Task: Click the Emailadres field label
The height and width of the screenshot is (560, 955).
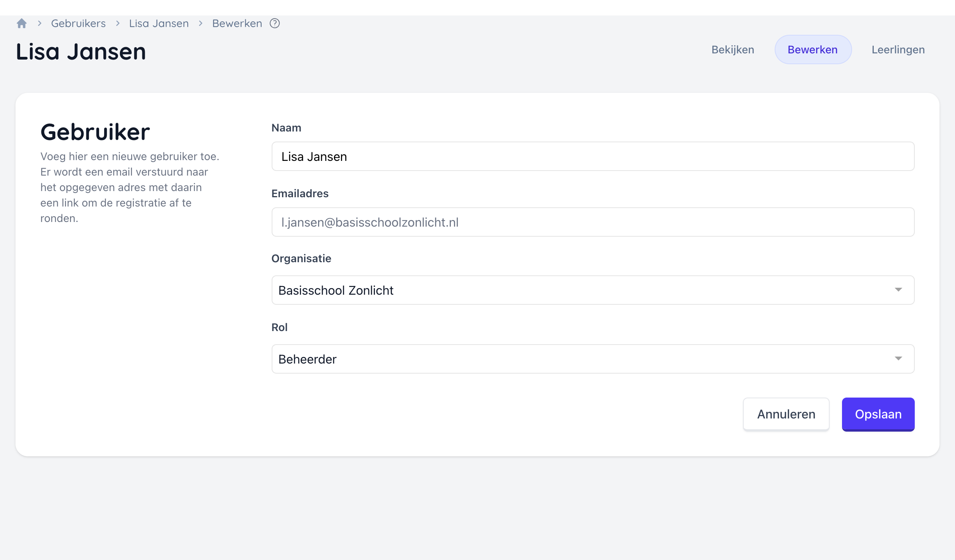Action: coord(300,193)
